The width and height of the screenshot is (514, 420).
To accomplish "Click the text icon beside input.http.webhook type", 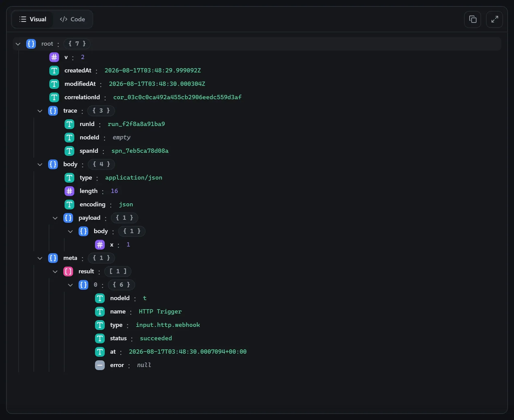I will 100,325.
